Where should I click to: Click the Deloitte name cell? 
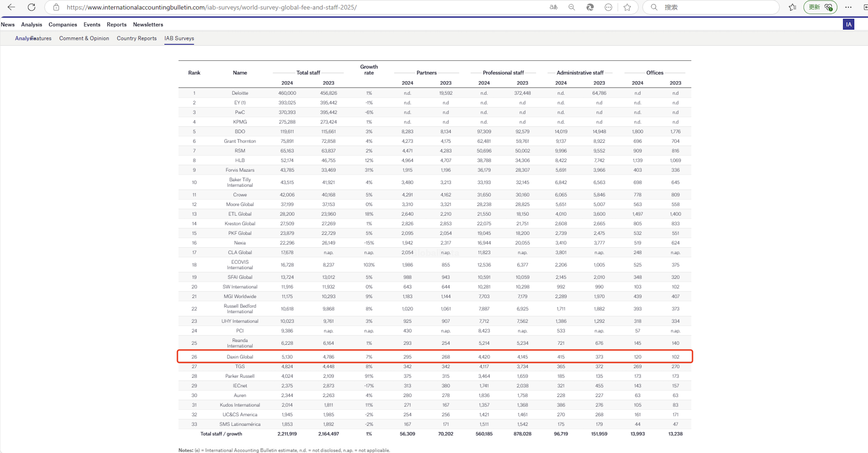pos(240,93)
